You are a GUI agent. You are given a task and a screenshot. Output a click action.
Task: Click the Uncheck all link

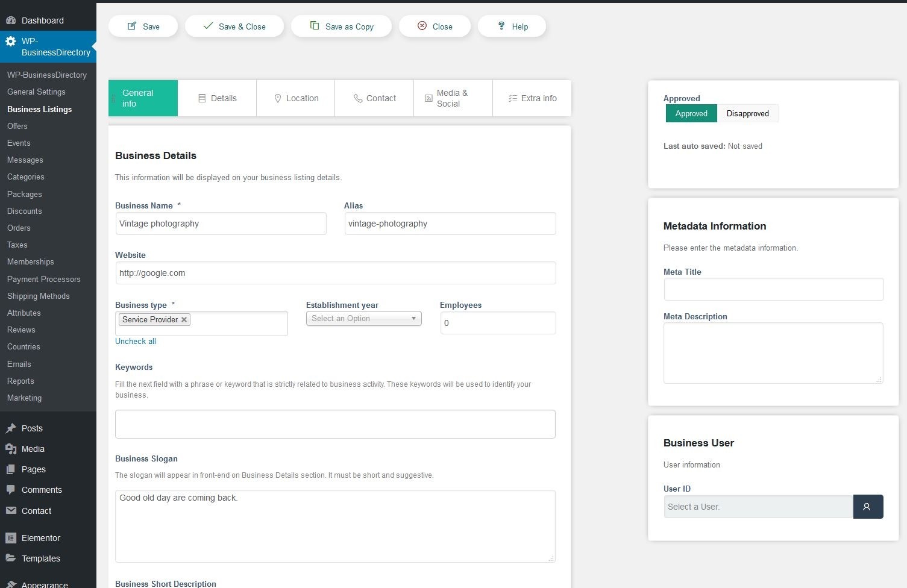point(136,341)
